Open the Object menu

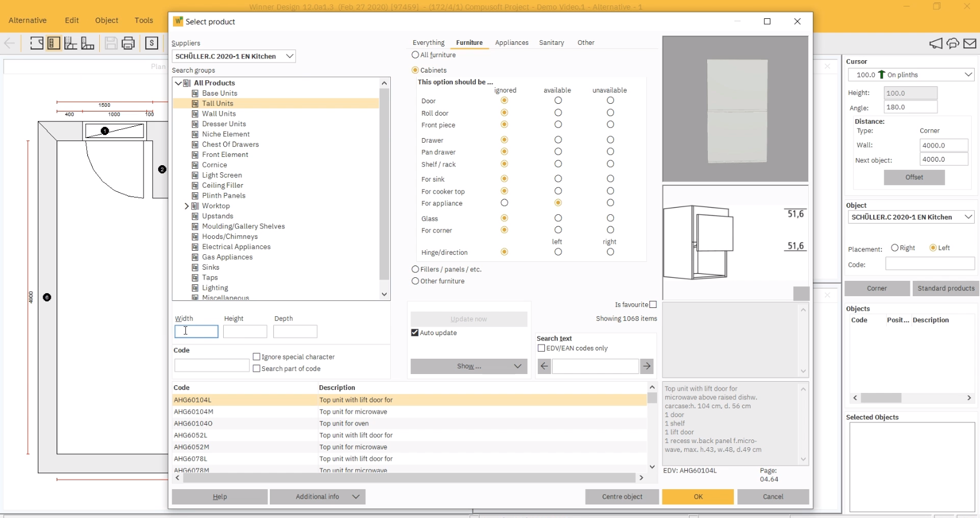coord(107,20)
